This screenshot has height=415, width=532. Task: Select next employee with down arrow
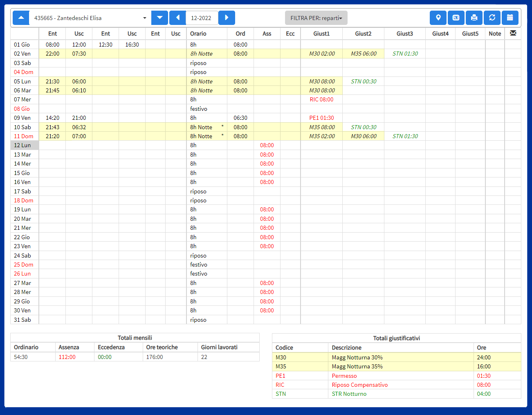click(x=159, y=18)
